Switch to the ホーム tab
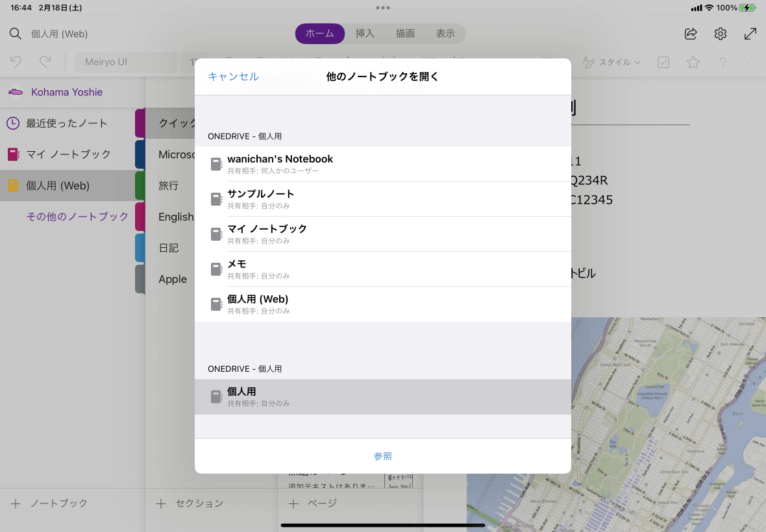Image resolution: width=766 pixels, height=532 pixels. (x=320, y=34)
